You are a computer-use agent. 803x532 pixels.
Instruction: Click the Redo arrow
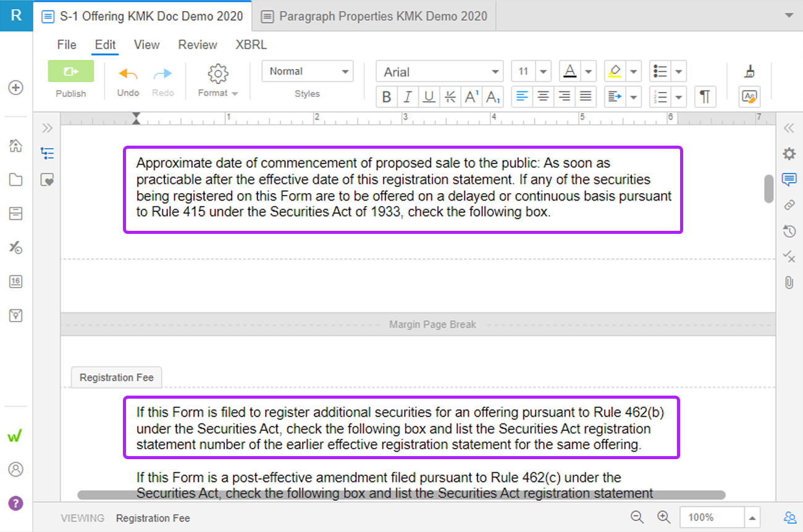point(163,74)
